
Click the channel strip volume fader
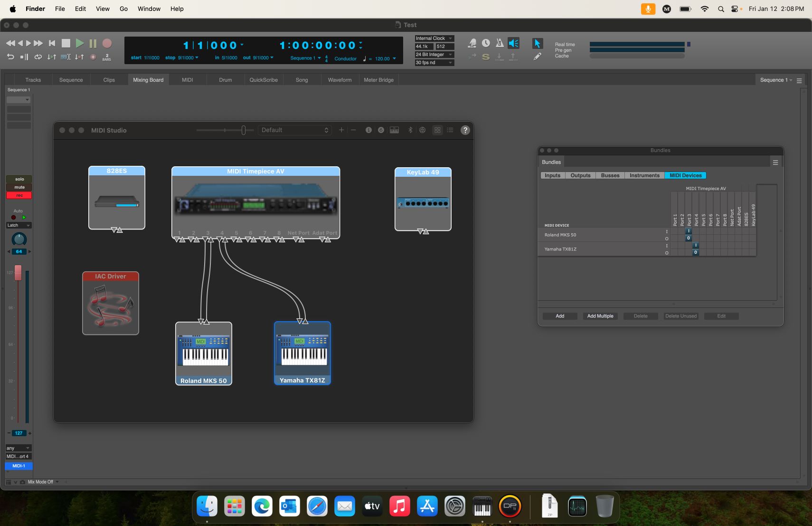pos(18,273)
